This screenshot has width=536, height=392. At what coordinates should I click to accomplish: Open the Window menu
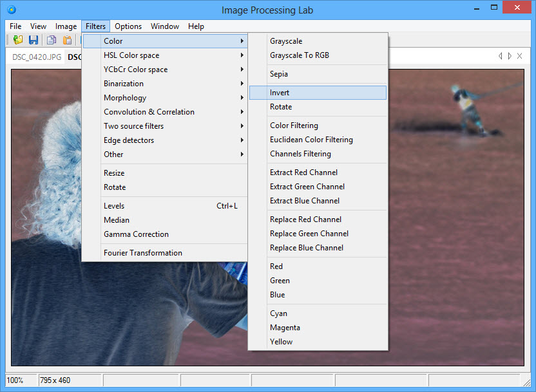click(x=165, y=26)
